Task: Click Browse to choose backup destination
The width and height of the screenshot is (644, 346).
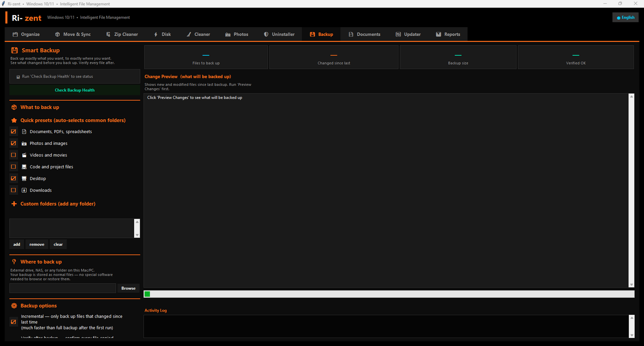Action: coord(128,288)
